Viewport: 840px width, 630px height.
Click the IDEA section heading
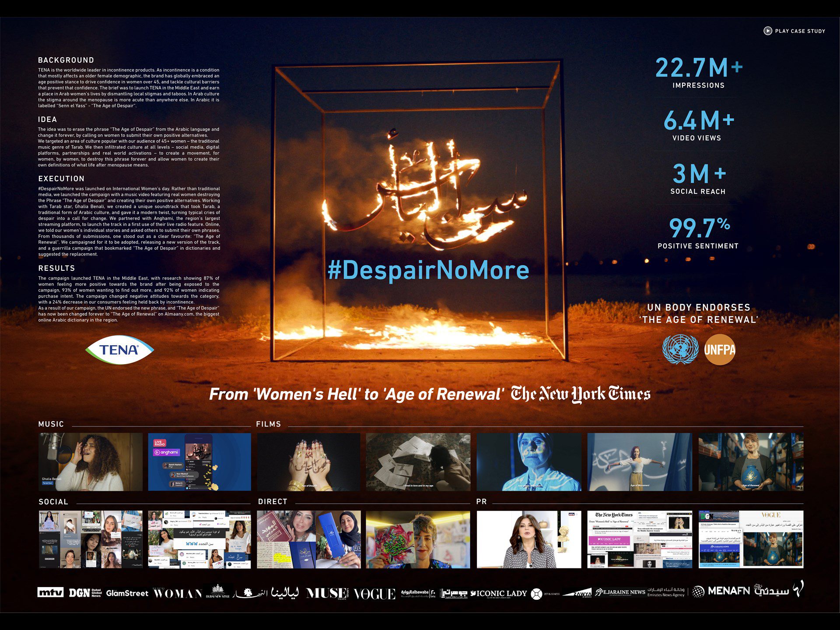coord(47,119)
